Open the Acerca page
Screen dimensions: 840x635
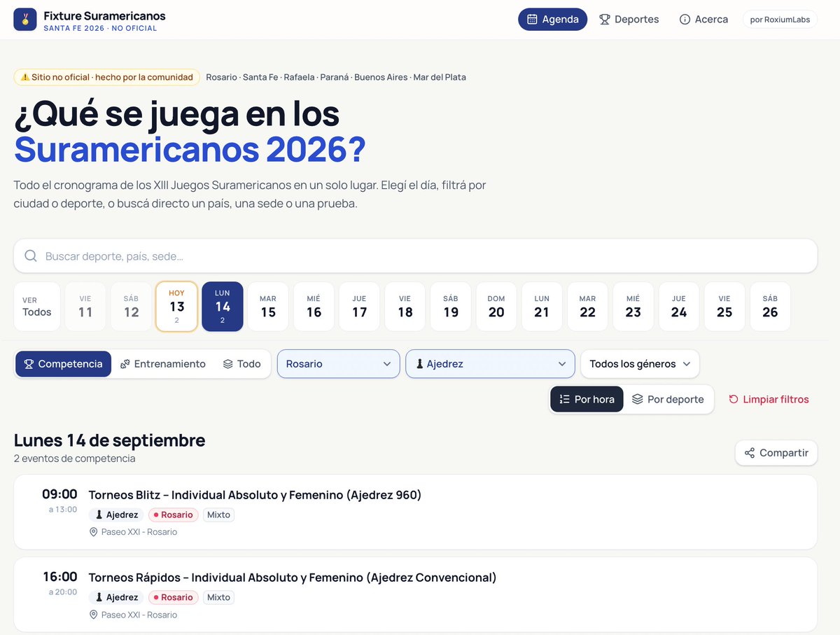[703, 20]
